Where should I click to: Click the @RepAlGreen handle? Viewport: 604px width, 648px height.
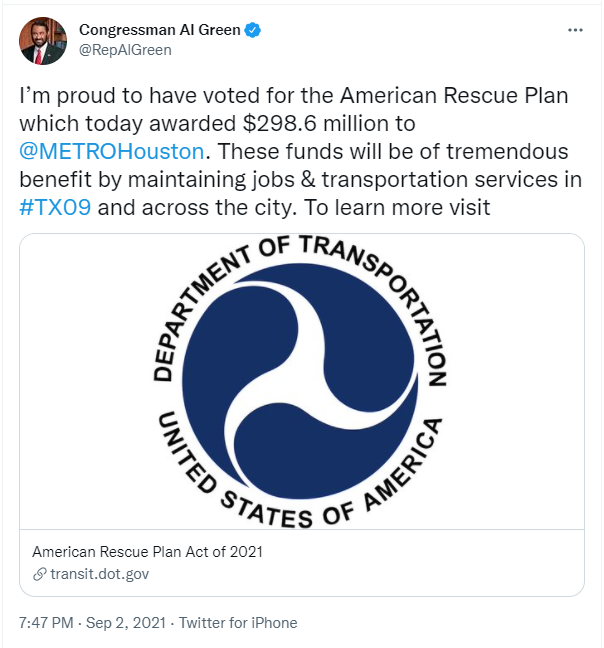(125, 50)
